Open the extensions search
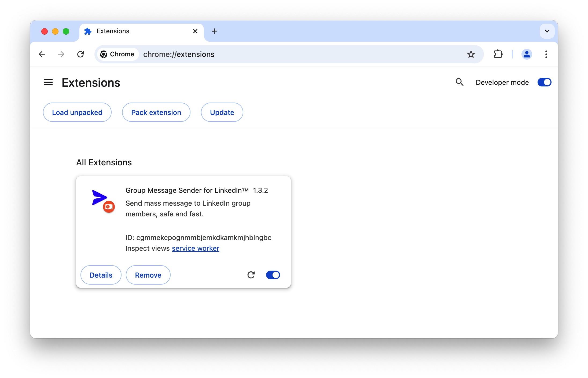The height and width of the screenshot is (378, 588). pos(460,82)
